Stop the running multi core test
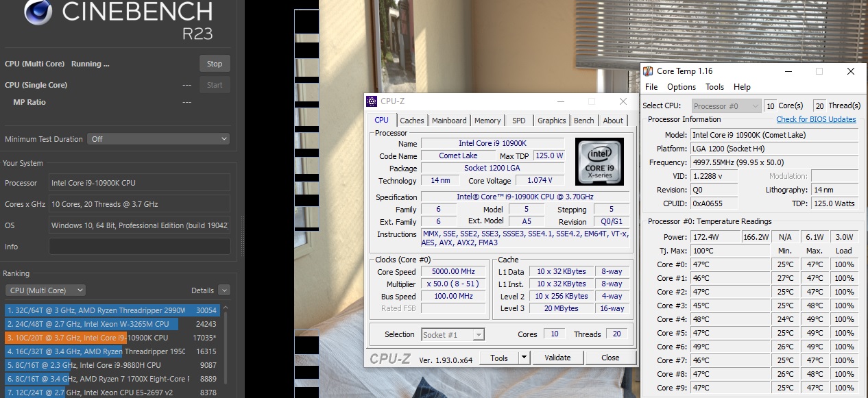The image size is (868, 398). pos(215,64)
